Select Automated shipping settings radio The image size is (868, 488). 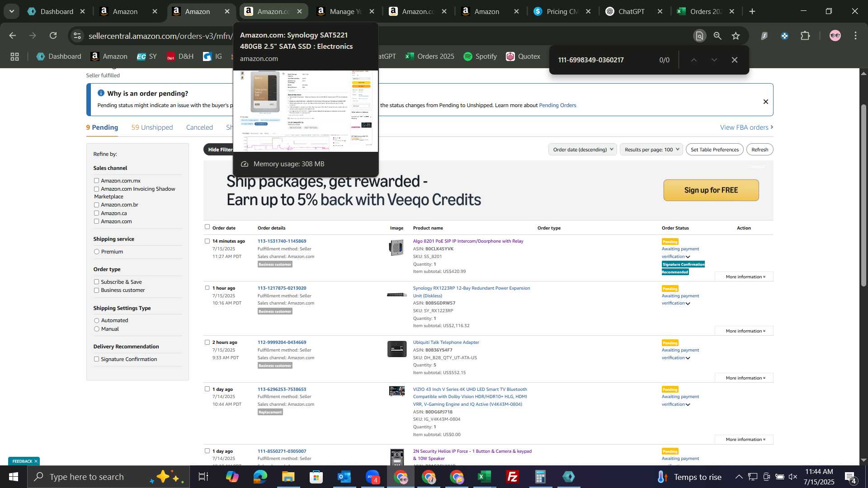pyautogui.click(x=96, y=320)
